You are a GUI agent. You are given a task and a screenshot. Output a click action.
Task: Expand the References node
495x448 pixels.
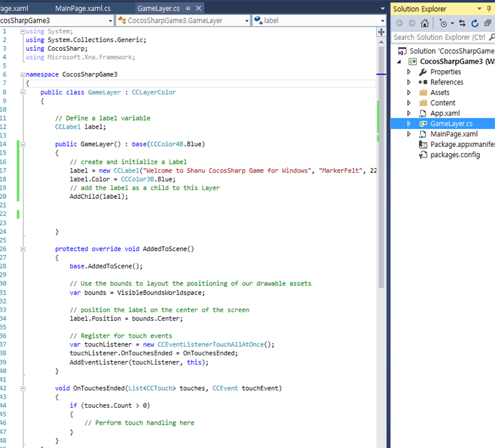pos(409,82)
